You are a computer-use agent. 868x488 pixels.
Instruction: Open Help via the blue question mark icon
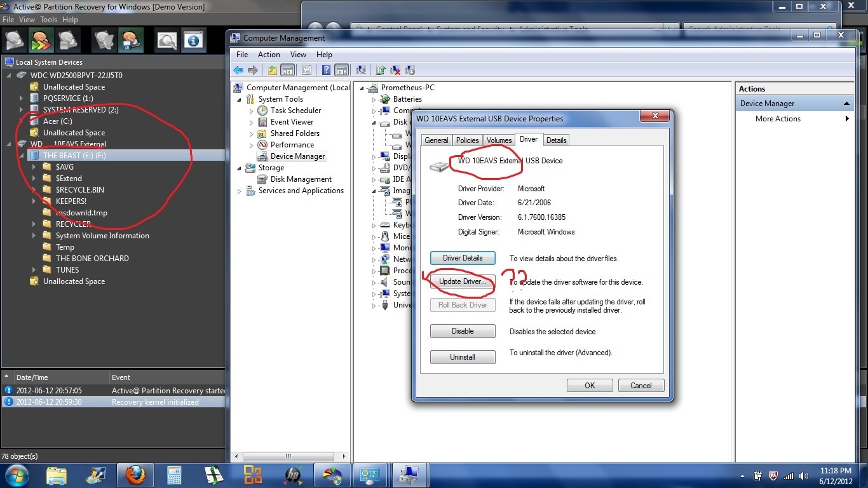[326, 71]
